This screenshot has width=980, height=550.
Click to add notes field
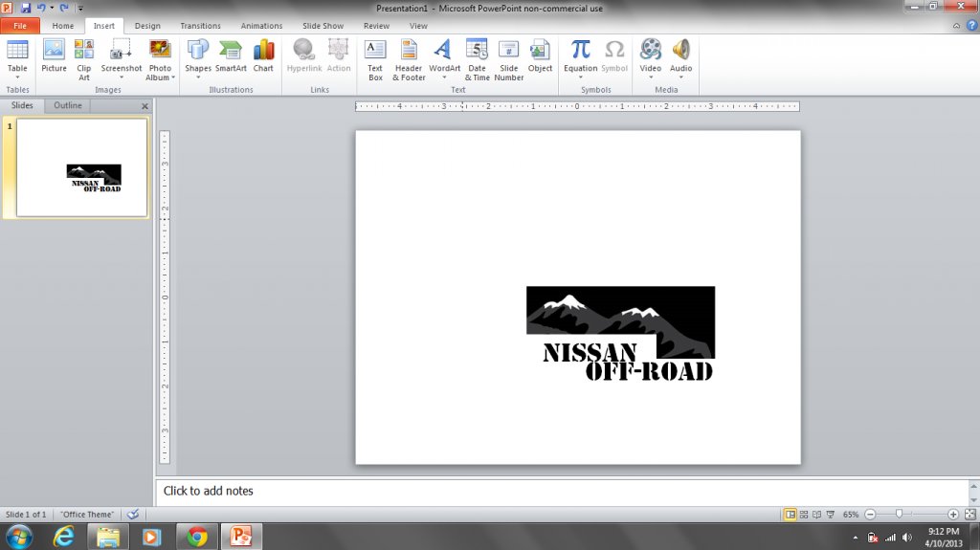(562, 492)
